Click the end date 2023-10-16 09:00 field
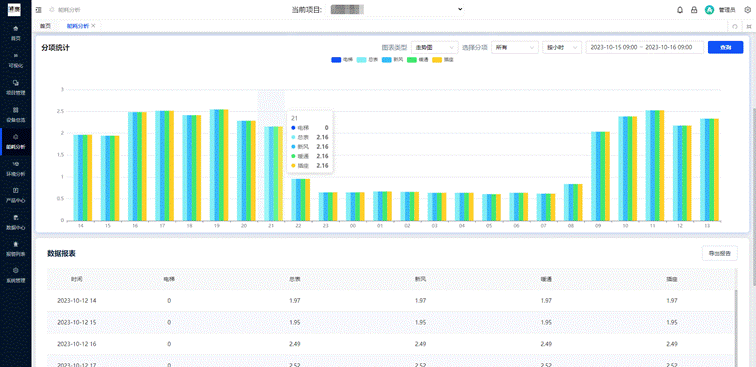 [668, 47]
